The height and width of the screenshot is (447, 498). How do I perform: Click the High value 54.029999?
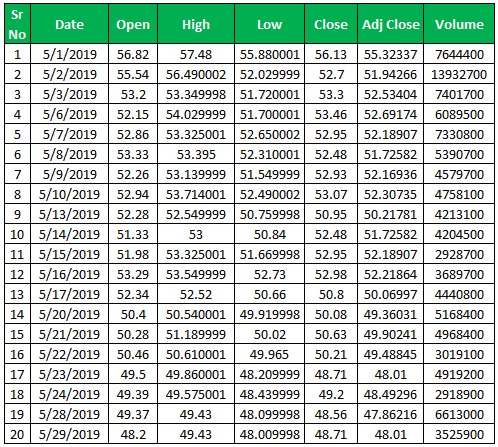pos(196,114)
